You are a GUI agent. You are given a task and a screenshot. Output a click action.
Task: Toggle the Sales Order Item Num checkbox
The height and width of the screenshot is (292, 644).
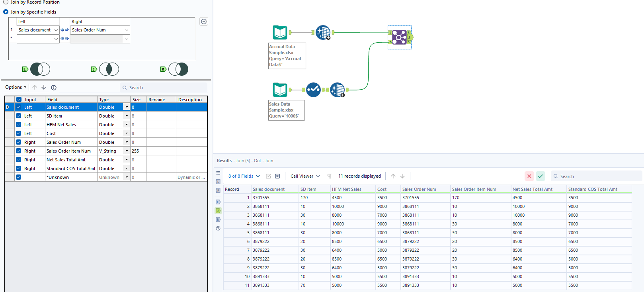[x=19, y=151]
